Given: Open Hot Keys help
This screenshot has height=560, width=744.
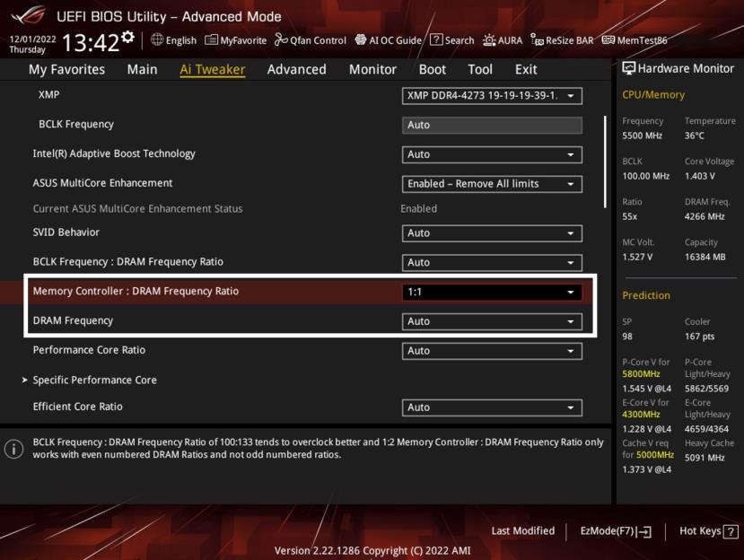Looking at the screenshot, I should coord(708,531).
